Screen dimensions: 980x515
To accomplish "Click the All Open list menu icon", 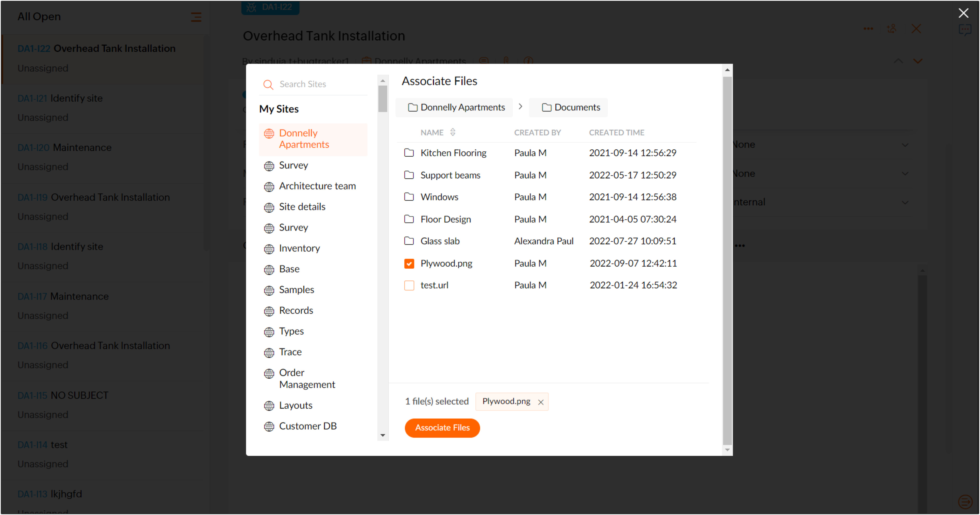I will [x=196, y=17].
